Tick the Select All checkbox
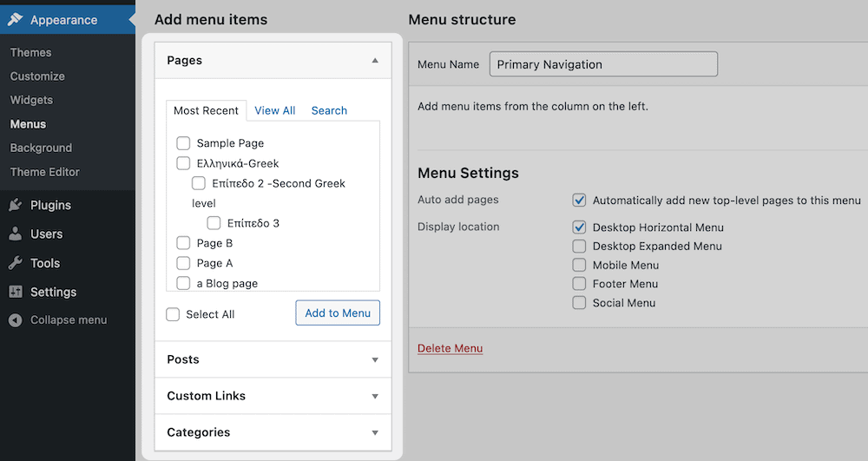 click(x=173, y=314)
